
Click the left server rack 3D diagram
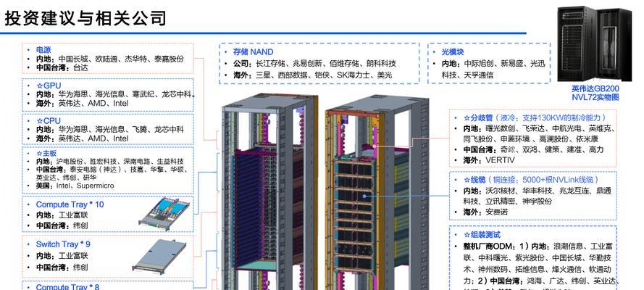(269, 192)
